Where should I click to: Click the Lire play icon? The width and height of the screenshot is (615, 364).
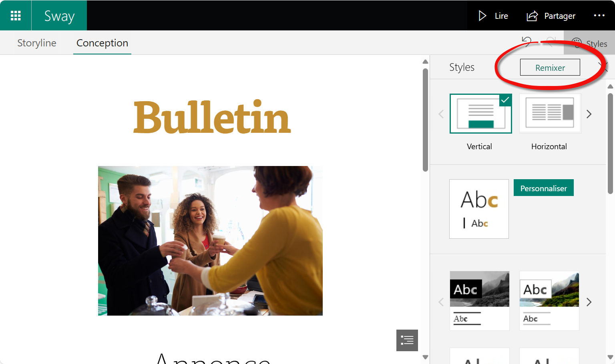[x=482, y=16]
